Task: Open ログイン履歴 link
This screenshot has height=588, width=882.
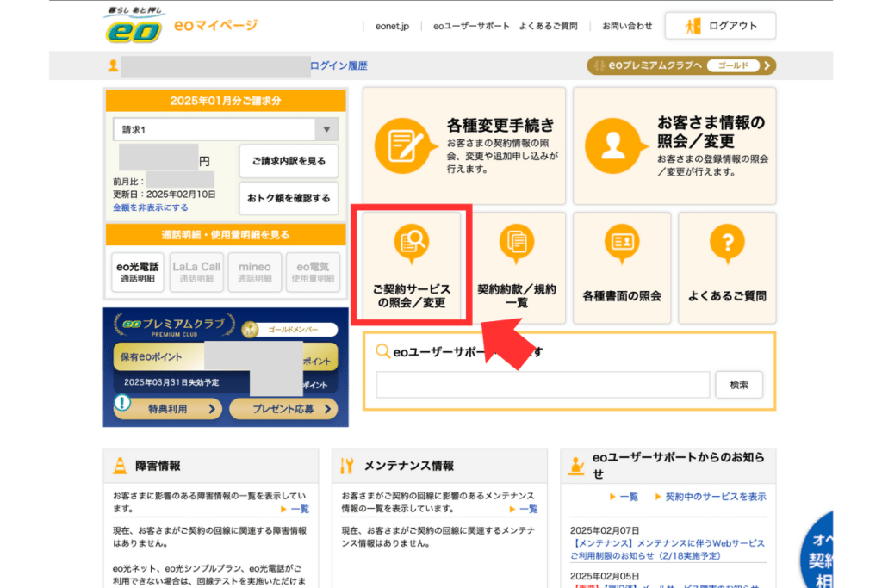Action: click(x=339, y=65)
